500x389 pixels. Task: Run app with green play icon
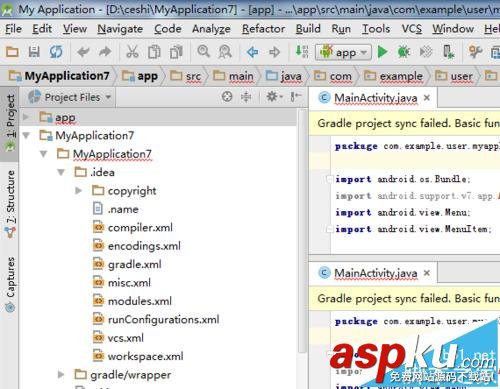382,52
